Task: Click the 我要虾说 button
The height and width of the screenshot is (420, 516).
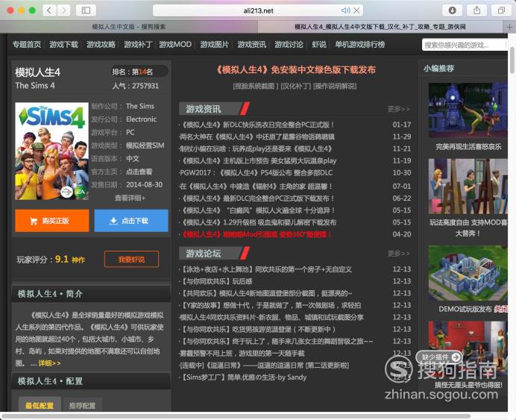Action: 132,260
